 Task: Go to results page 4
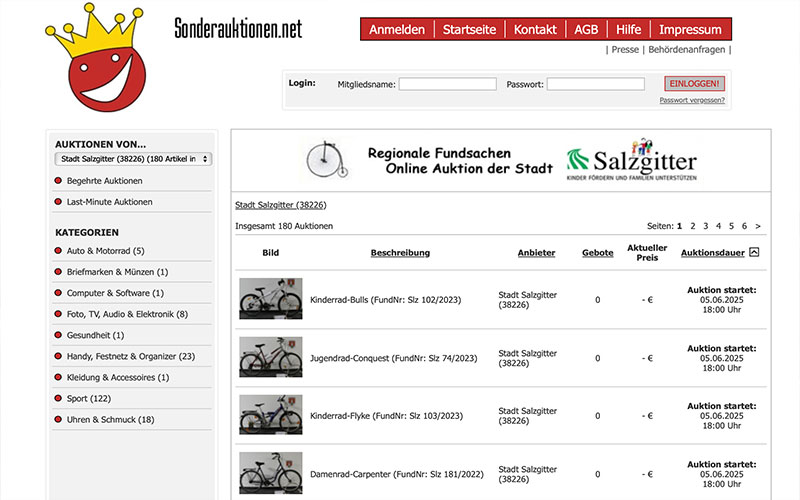(x=718, y=226)
